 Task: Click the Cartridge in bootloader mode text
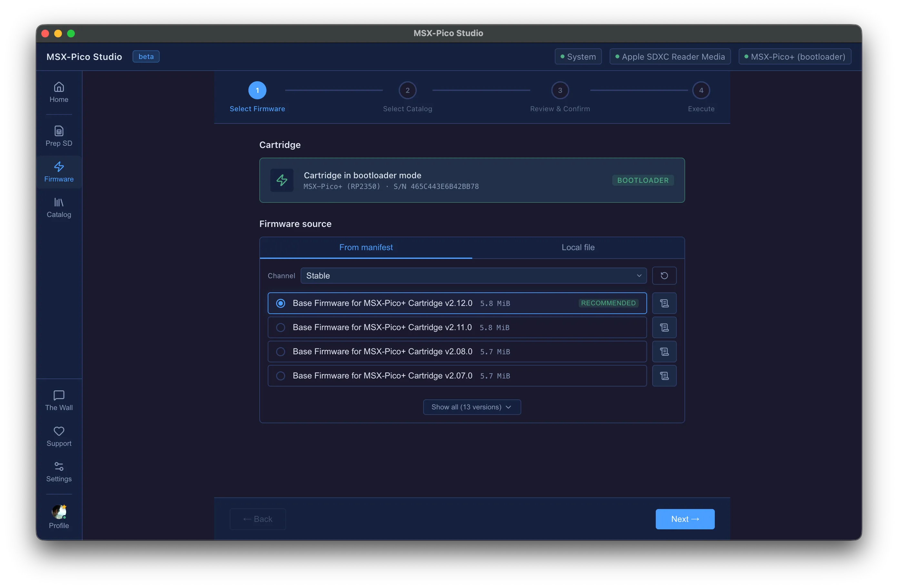pos(363,175)
